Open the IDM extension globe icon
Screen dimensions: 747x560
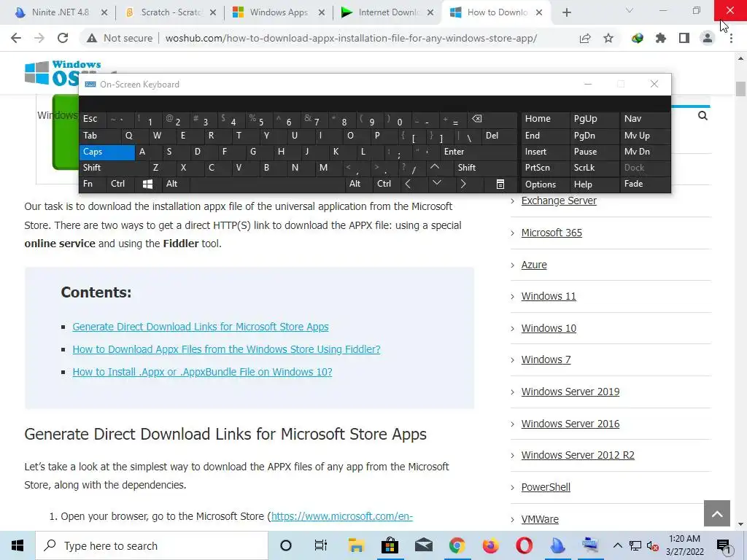[x=638, y=38]
